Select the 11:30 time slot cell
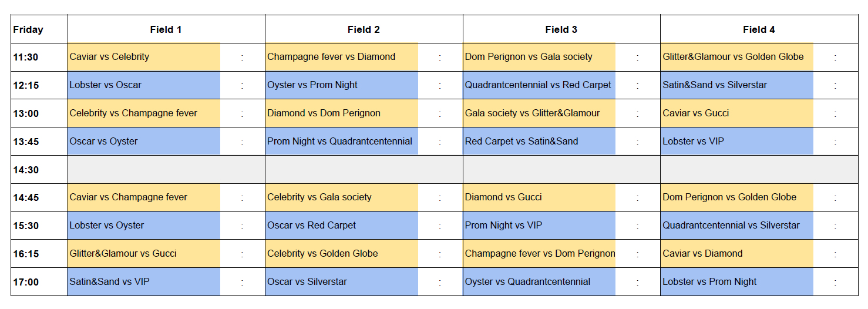Image resolution: width=868 pixels, height=309 pixels. click(x=39, y=57)
